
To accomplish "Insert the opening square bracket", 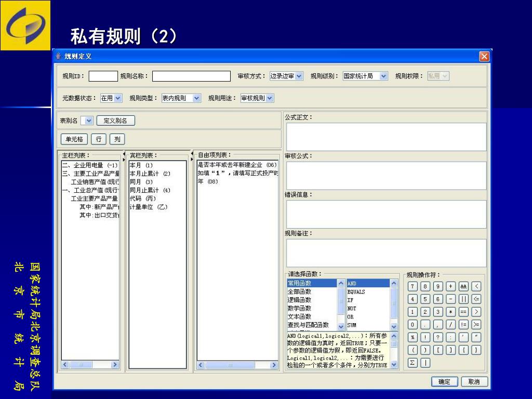I will pyautogui.click(x=438, y=350).
